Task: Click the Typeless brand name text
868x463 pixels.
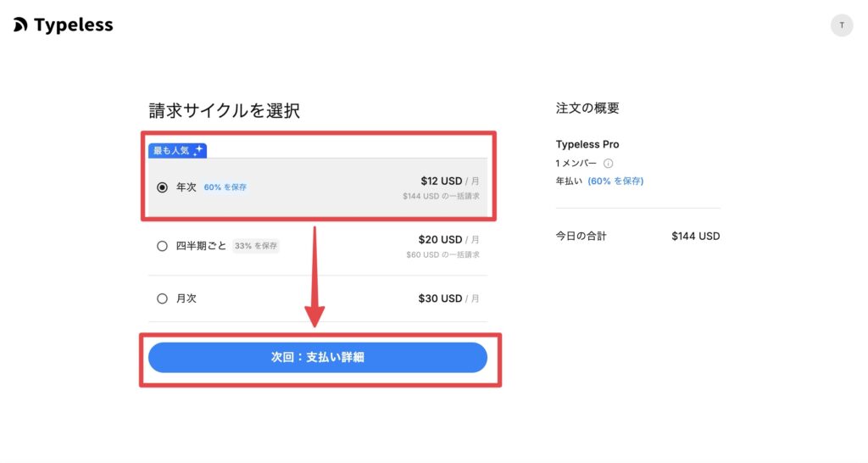Action: (x=74, y=25)
